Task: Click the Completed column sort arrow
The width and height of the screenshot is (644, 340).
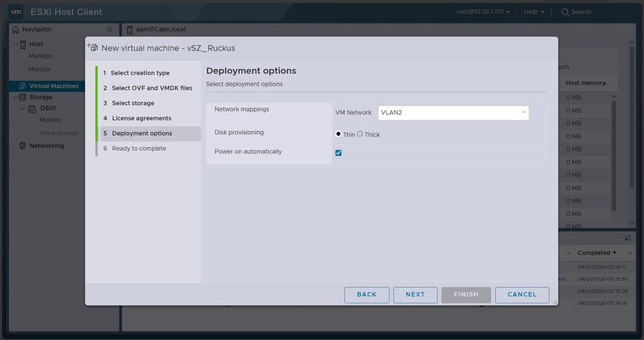Action: [x=614, y=253]
